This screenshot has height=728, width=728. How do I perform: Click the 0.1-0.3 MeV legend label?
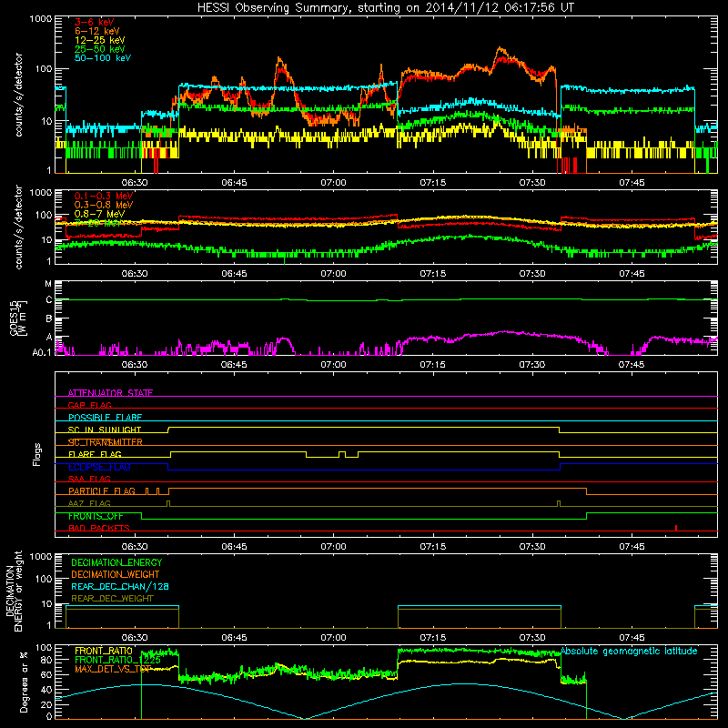coord(104,196)
